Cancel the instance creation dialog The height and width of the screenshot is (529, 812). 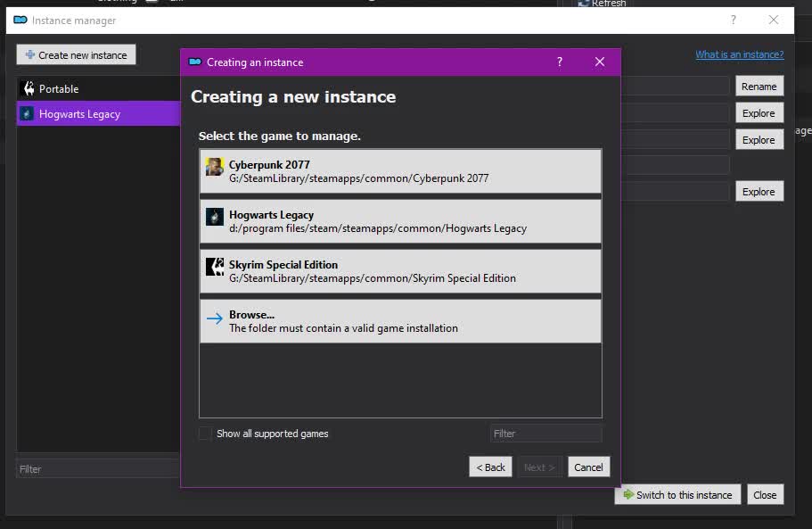point(588,467)
